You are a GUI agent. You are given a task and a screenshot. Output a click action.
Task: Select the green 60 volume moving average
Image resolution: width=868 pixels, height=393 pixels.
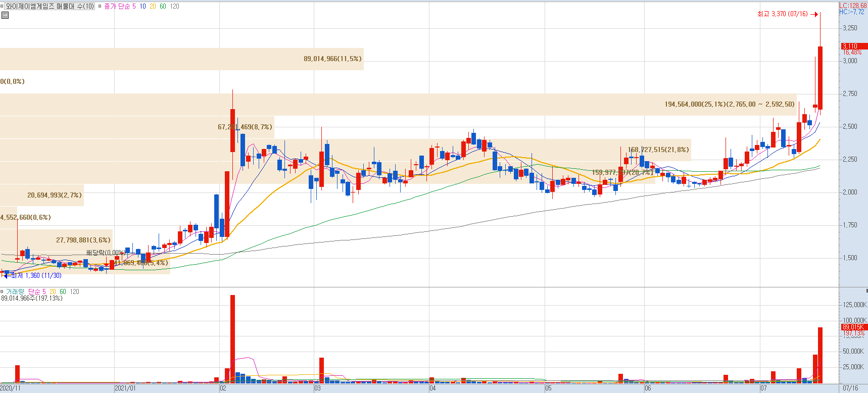pos(63,291)
